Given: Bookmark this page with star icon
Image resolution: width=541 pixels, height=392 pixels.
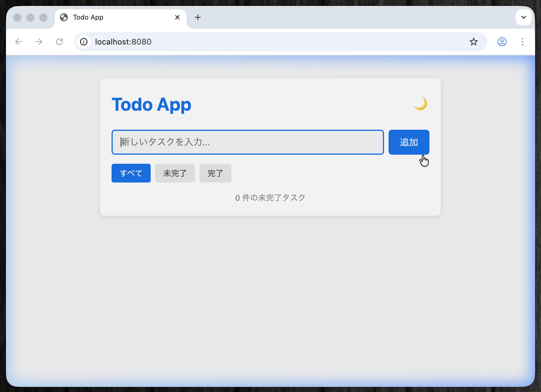Looking at the screenshot, I should click(473, 42).
